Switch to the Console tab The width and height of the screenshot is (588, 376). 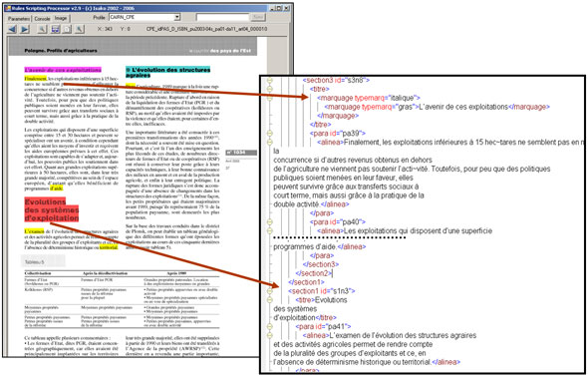(43, 18)
